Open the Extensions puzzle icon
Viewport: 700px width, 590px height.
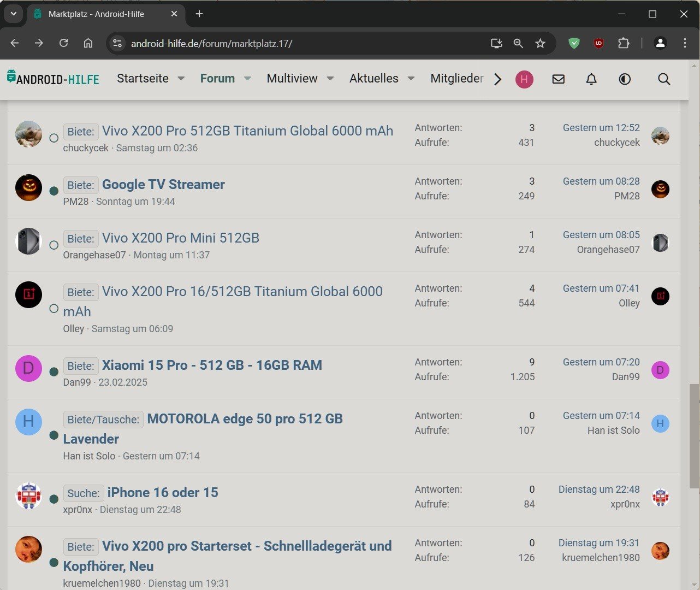click(x=624, y=43)
